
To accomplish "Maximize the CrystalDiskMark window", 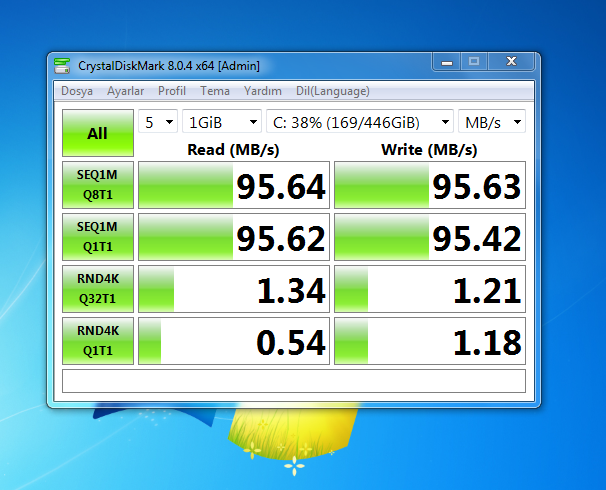I will 474,62.
